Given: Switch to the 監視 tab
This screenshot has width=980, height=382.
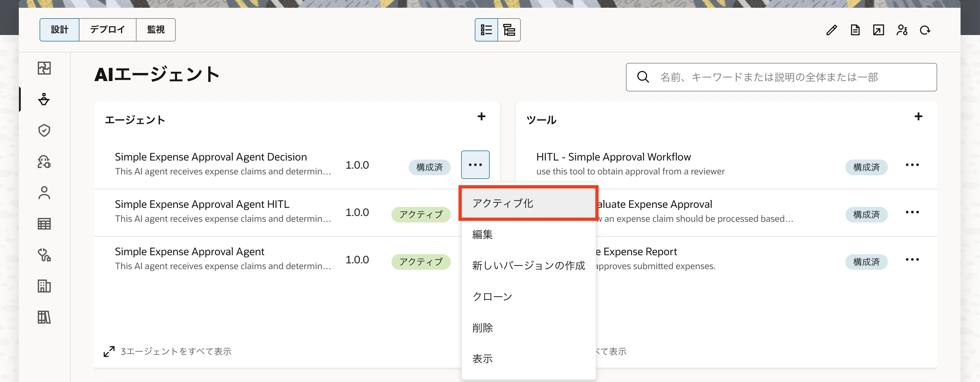Looking at the screenshot, I should (x=156, y=30).
